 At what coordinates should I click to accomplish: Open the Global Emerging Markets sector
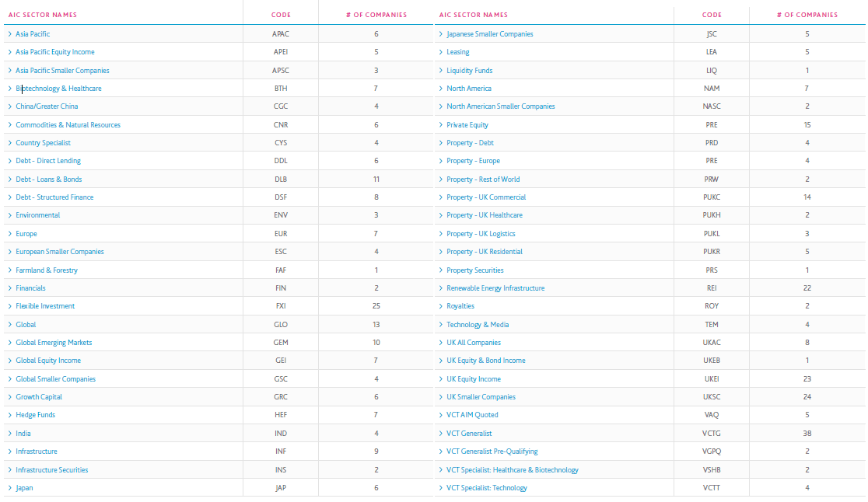54,343
